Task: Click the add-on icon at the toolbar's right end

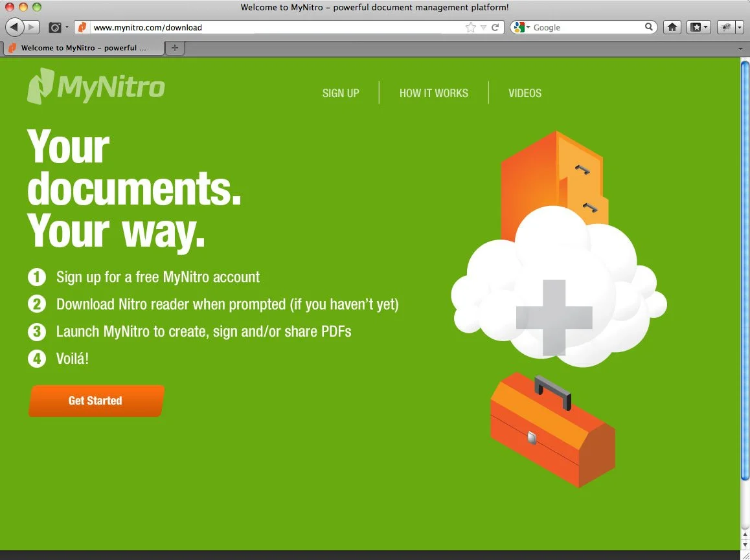Action: [x=727, y=27]
